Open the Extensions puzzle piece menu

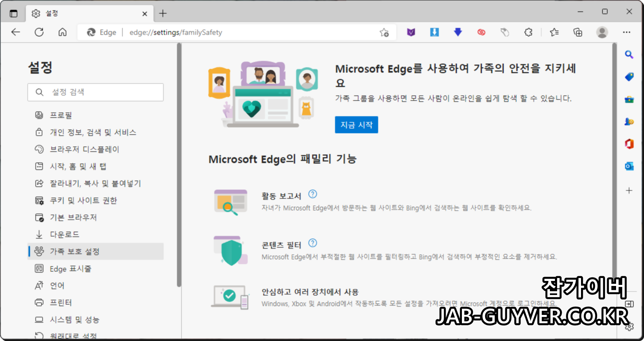(528, 33)
